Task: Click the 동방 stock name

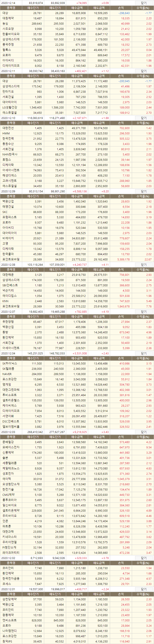Action: tap(5, 332)
